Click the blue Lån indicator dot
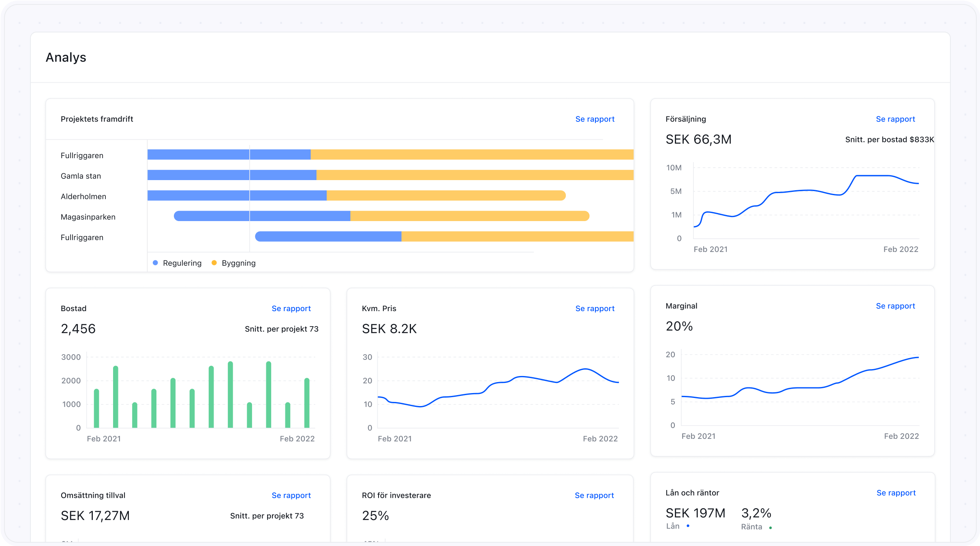 tap(688, 526)
